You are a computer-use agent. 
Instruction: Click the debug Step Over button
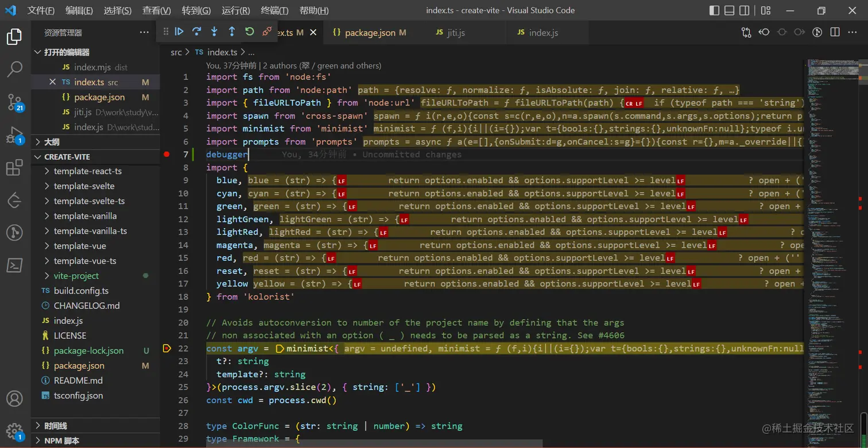tap(196, 32)
